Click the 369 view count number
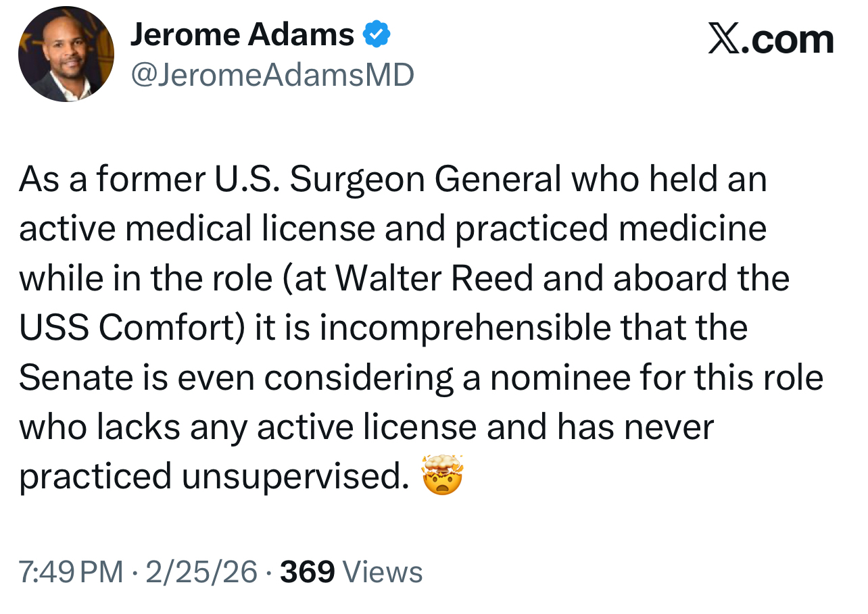 308,572
